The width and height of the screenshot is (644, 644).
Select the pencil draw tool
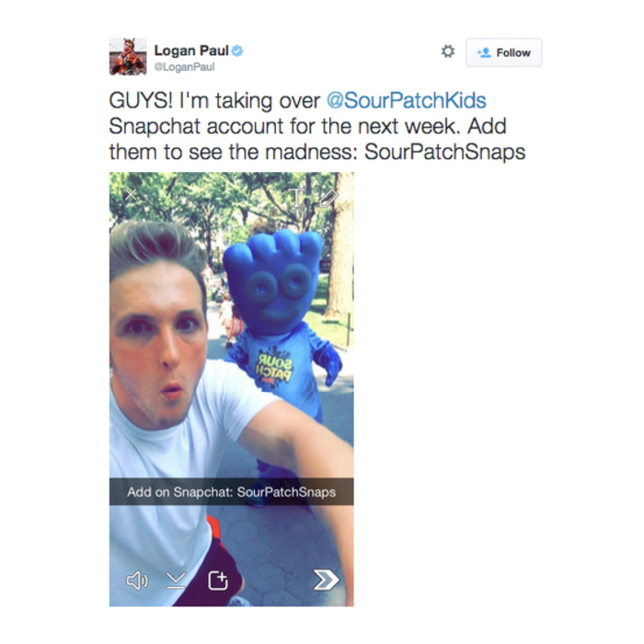point(328,199)
